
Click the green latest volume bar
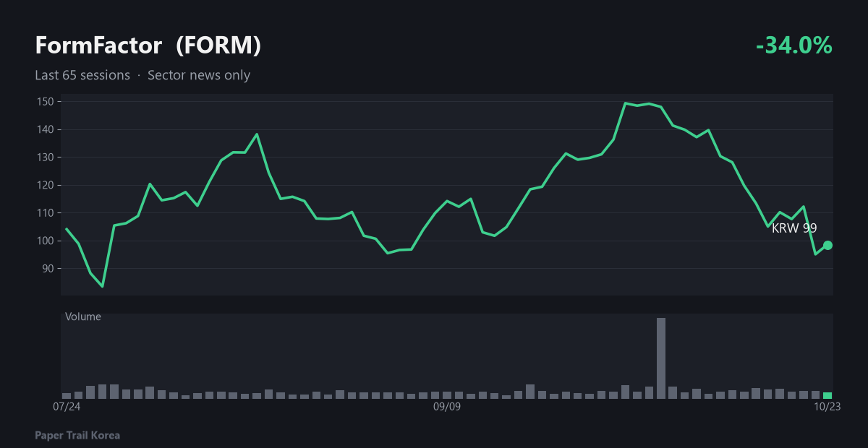coord(827,395)
